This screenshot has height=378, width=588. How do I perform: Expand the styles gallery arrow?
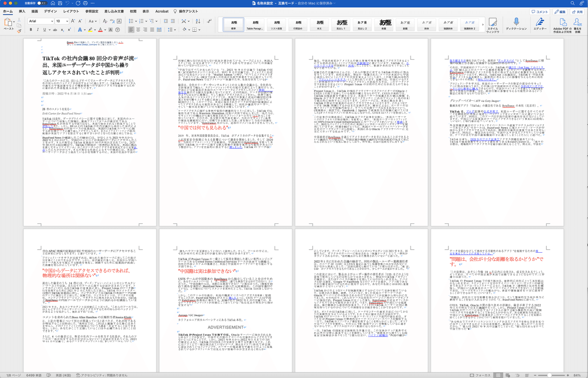482,25
